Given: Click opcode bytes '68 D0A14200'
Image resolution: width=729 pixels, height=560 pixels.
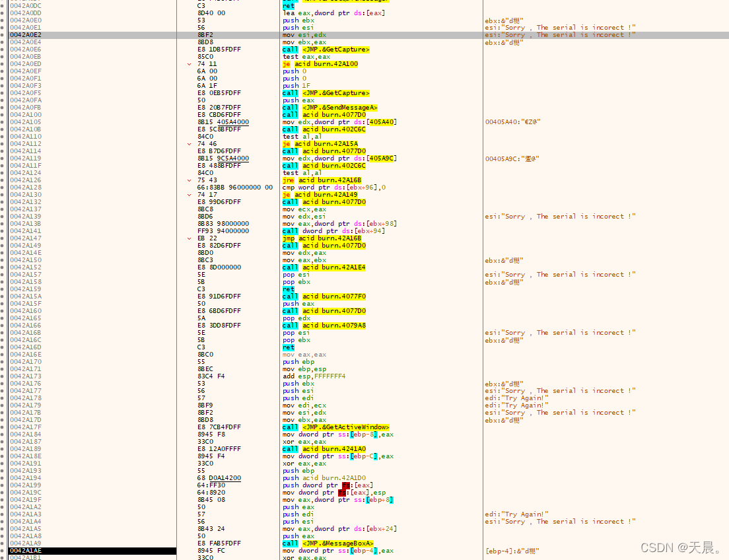Looking at the screenshot, I should coord(219,477).
